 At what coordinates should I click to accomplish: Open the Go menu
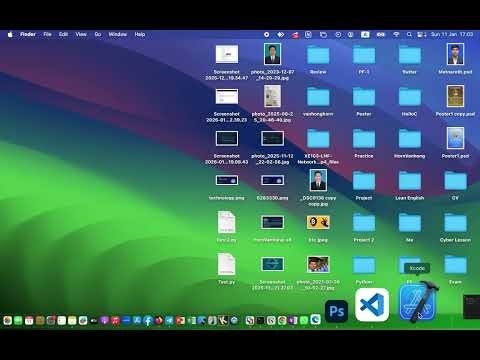pos(98,34)
